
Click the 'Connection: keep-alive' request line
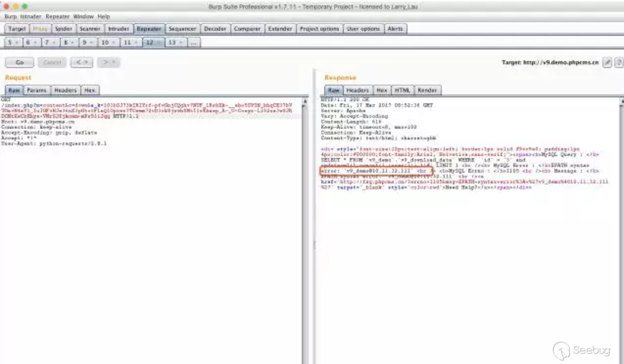point(36,127)
